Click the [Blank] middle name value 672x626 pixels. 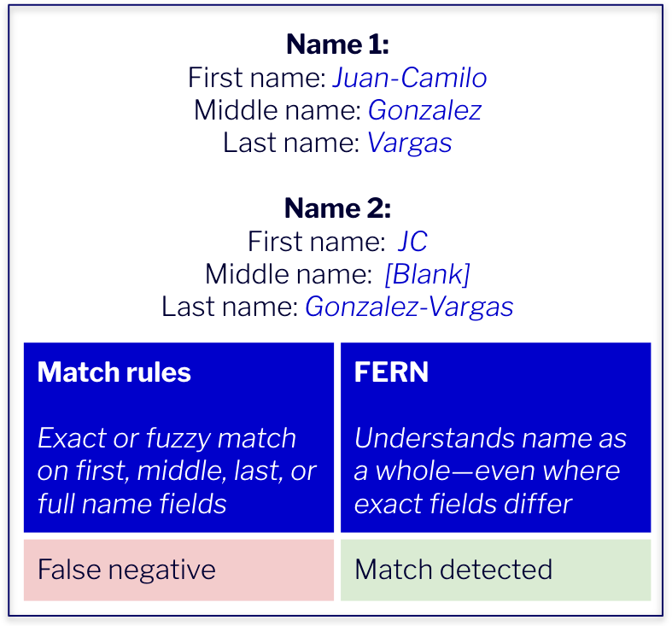point(427,274)
